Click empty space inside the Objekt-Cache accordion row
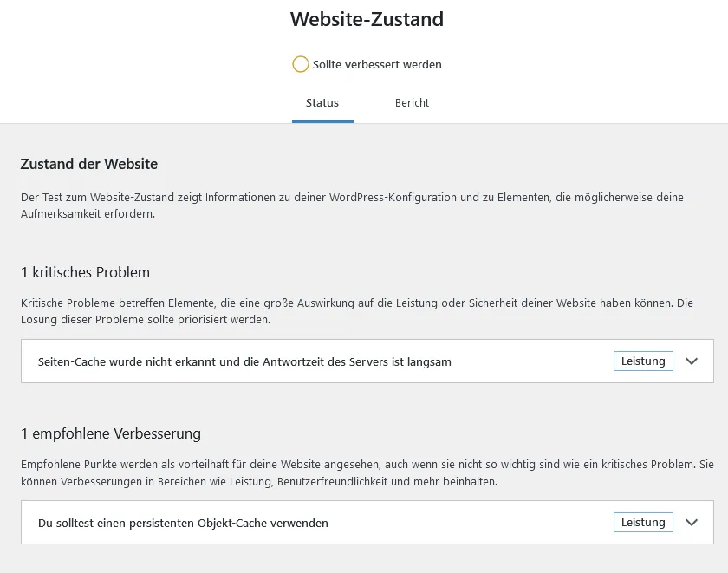This screenshot has width=728, height=573. coord(469,523)
